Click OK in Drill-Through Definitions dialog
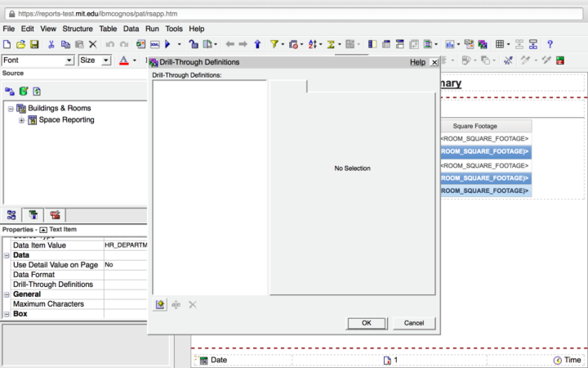This screenshot has height=368, width=588. (366, 323)
